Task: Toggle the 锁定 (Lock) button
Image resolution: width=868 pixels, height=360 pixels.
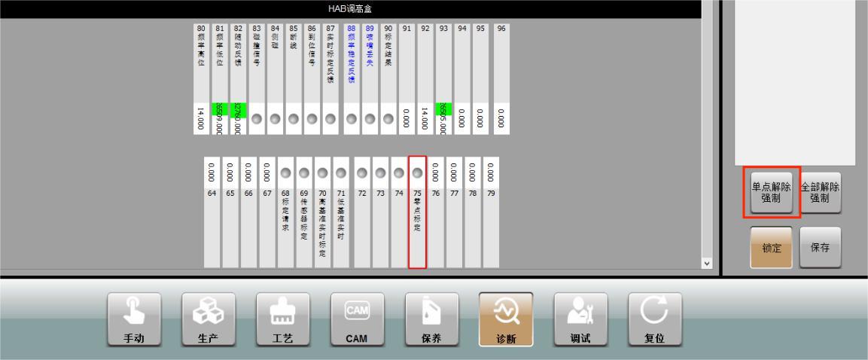Action: (x=771, y=248)
